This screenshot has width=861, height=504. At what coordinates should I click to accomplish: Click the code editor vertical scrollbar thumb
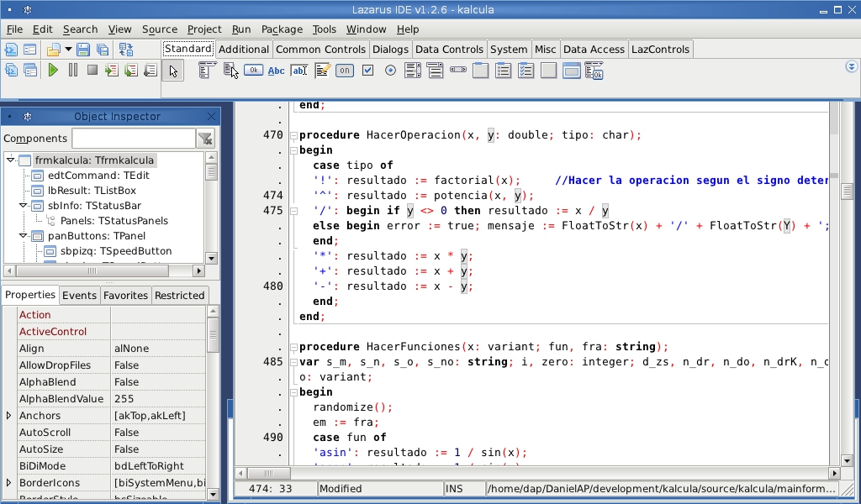846,191
